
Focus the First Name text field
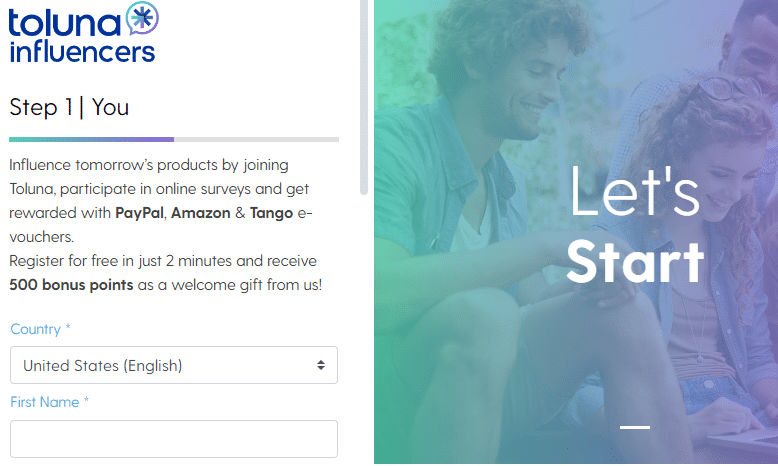click(173, 439)
